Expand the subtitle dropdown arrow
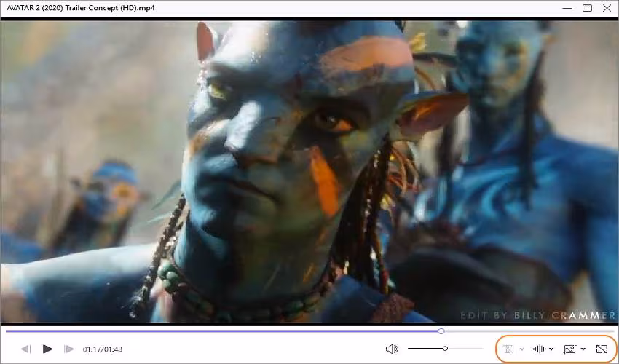Viewport: 619px width, 364px height. point(522,349)
